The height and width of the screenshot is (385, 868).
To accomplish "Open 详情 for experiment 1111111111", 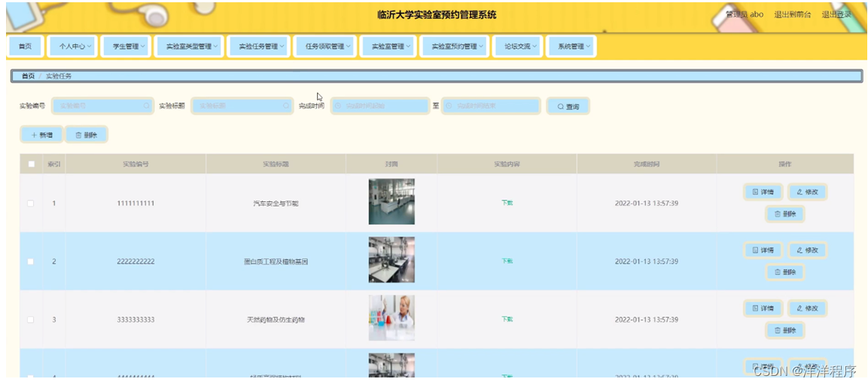I will click(x=763, y=192).
